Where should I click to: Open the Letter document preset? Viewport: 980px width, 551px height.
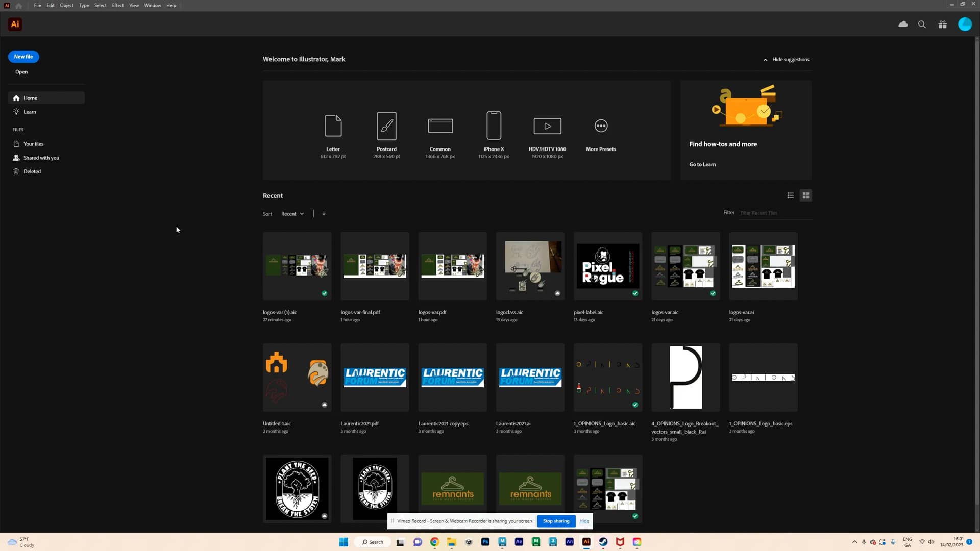(333, 136)
